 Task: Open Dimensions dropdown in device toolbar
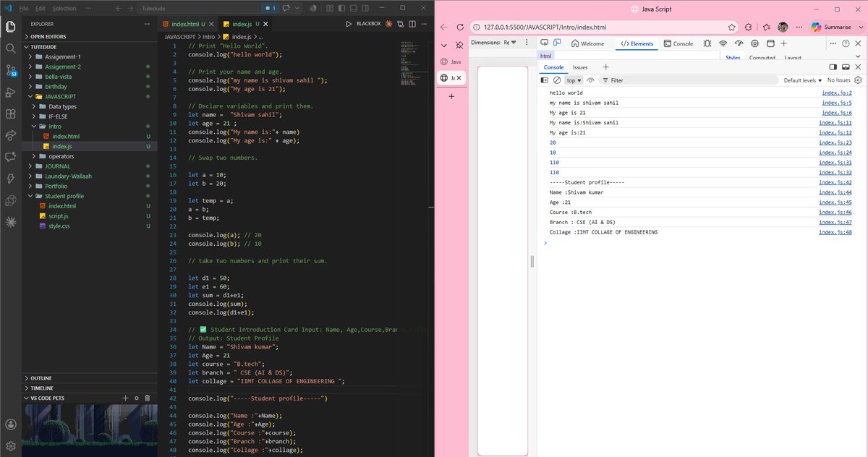494,42
